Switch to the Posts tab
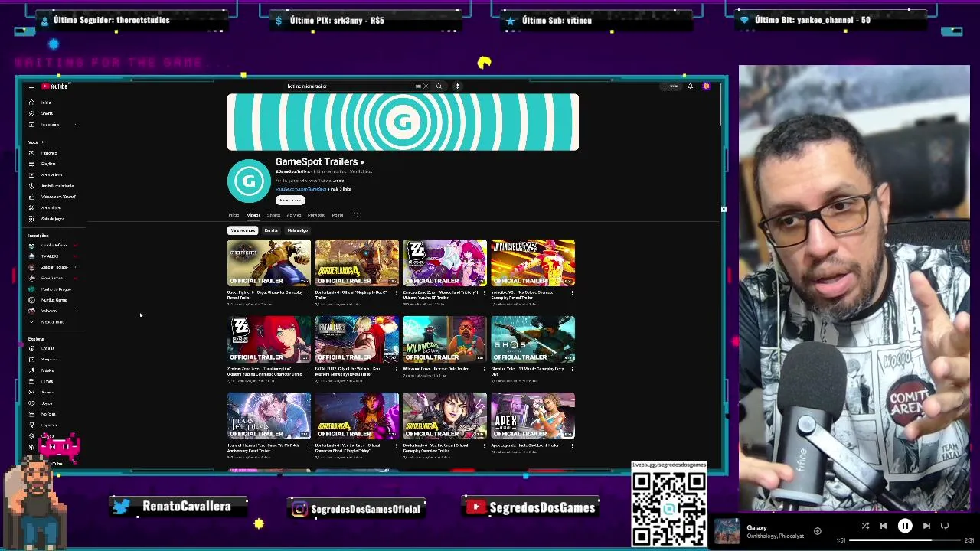The height and width of the screenshot is (551, 980). (x=338, y=215)
